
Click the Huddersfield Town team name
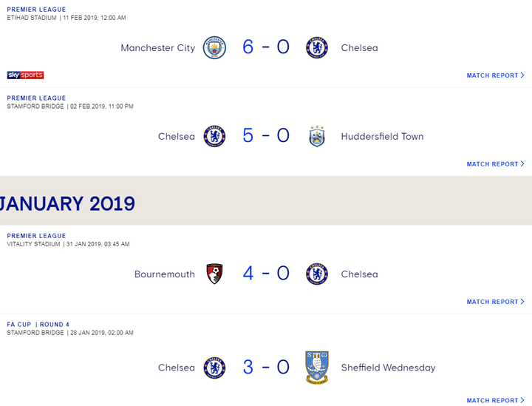coord(382,137)
